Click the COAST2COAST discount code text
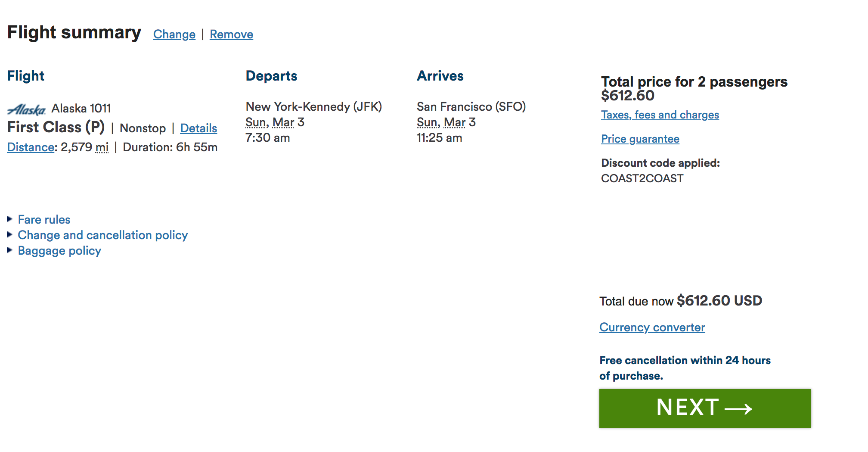 (642, 178)
